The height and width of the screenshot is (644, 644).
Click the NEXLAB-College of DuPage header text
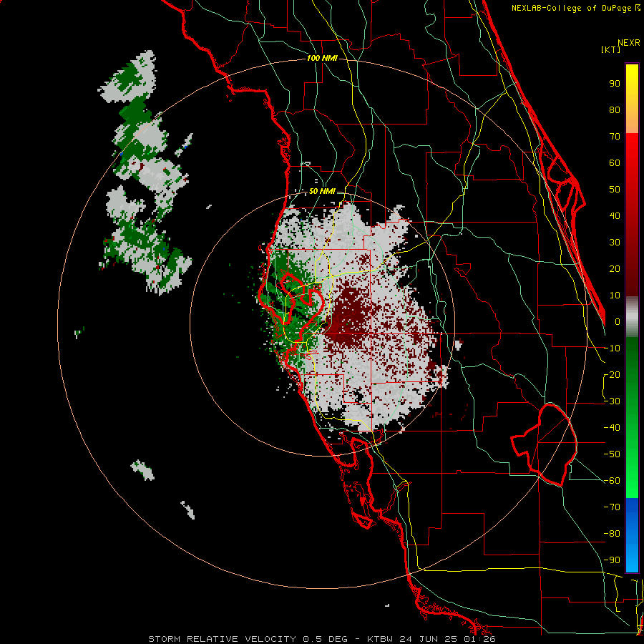(575, 8)
